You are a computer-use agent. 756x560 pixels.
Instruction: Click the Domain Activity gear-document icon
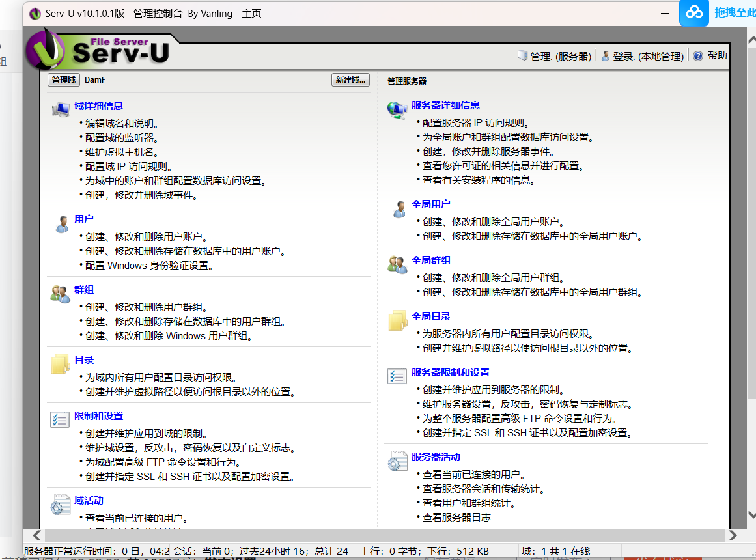61,505
